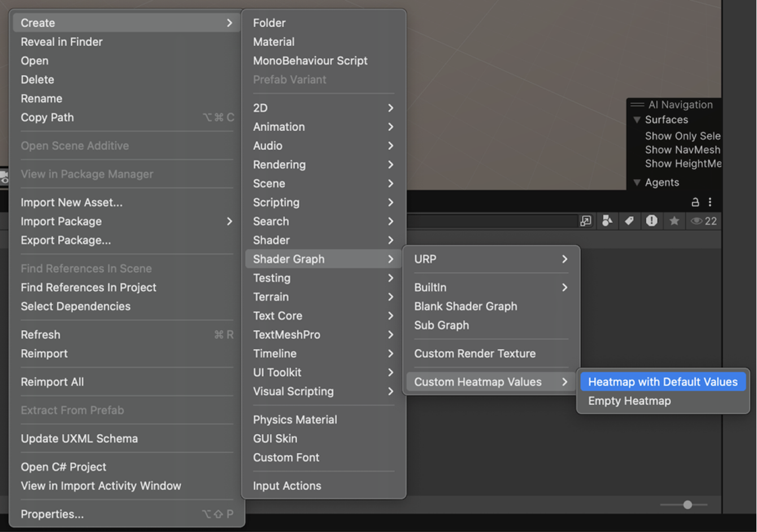Choose Update UXML Schema
The width and height of the screenshot is (757, 532).
tap(127, 438)
